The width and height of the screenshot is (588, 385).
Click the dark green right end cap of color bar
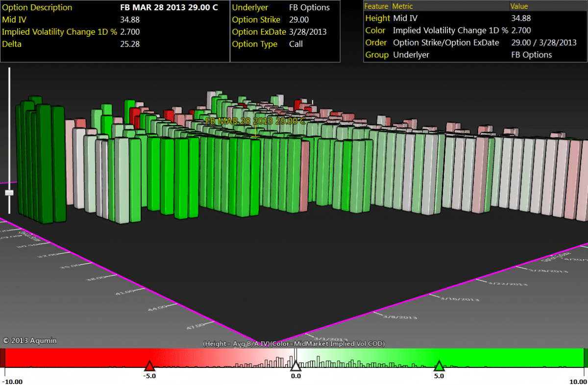(586, 358)
